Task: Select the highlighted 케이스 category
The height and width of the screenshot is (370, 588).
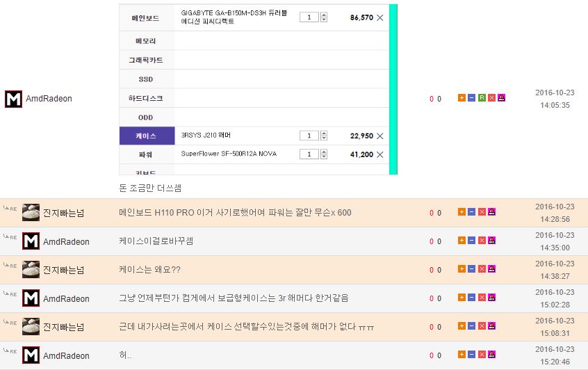Action: coord(147,136)
